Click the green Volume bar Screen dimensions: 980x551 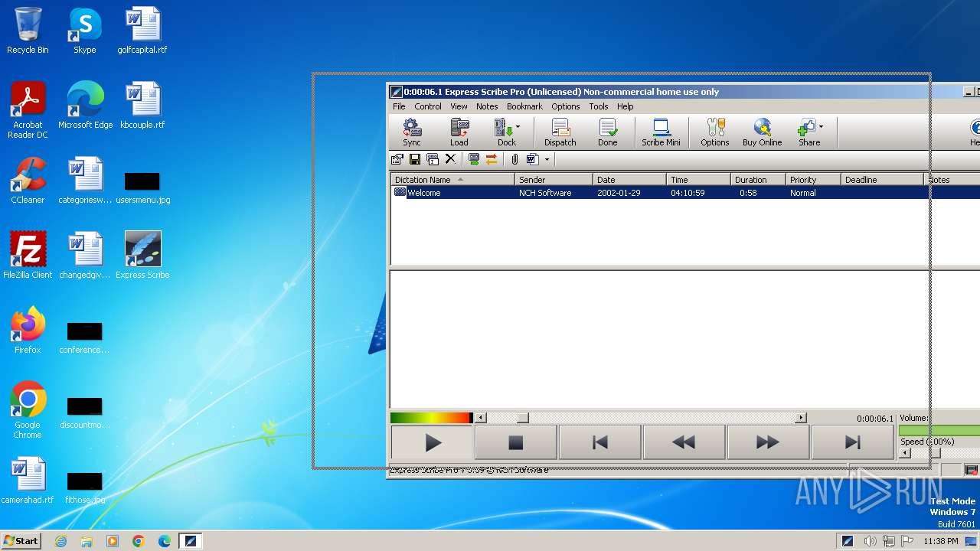[939, 430]
